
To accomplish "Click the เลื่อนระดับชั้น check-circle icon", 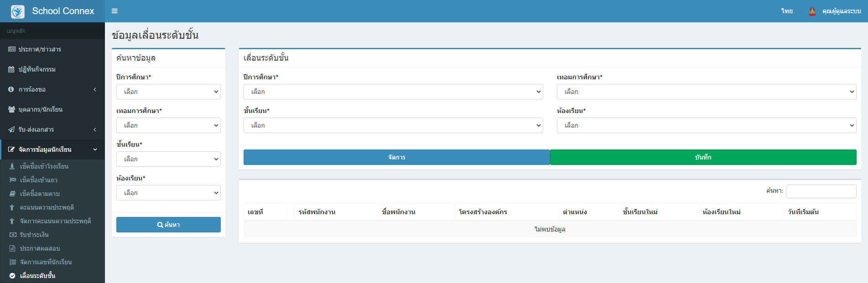I will click(12, 276).
